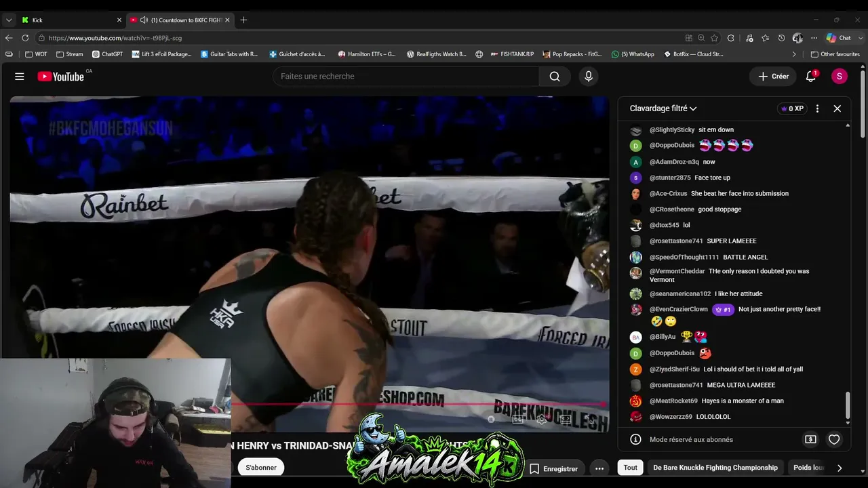The image size is (868, 488).
Task: Open the zoom magnifier in address bar
Action: coord(701,38)
